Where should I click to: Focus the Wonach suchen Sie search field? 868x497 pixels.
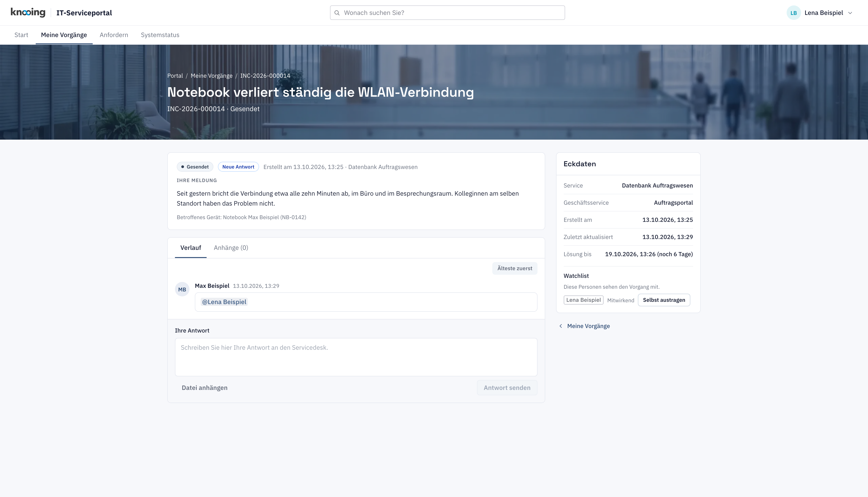(x=447, y=13)
